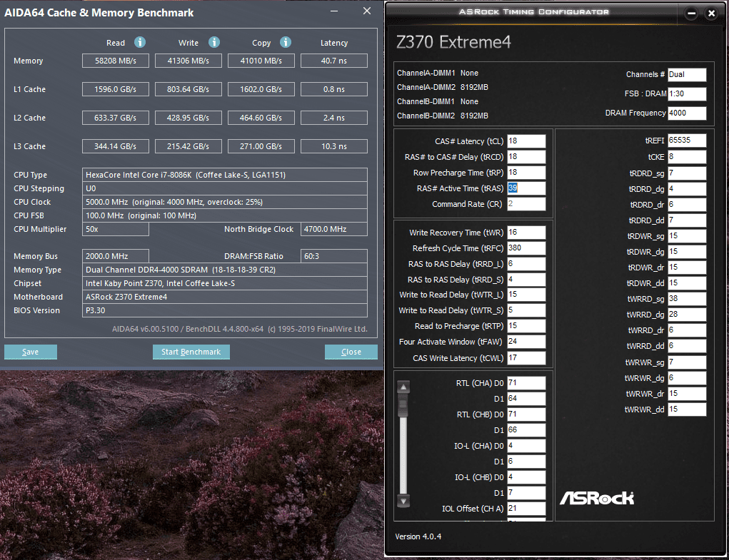This screenshot has width=729, height=560.
Task: Minimize the AIDA64 benchmark window
Action: 334,11
